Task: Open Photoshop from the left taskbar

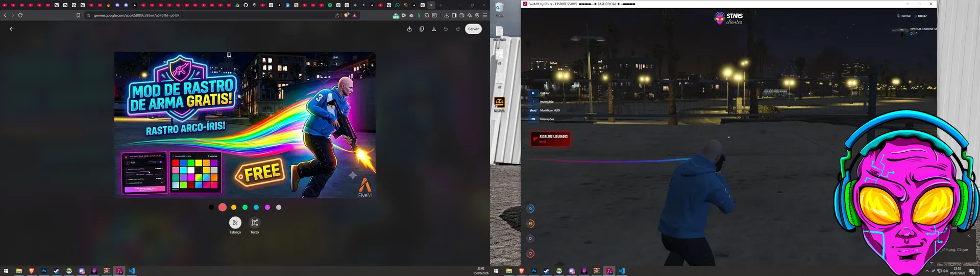Action: (44, 271)
